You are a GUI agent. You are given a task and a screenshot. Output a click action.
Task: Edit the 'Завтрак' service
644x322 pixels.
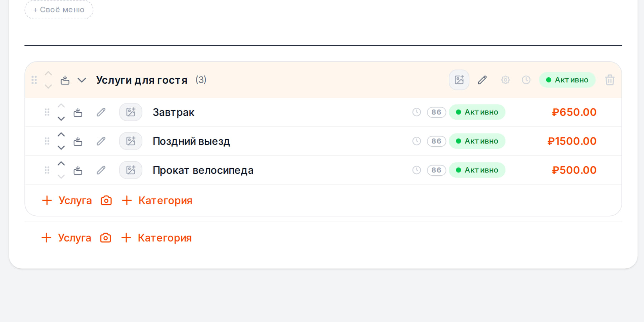click(x=101, y=112)
